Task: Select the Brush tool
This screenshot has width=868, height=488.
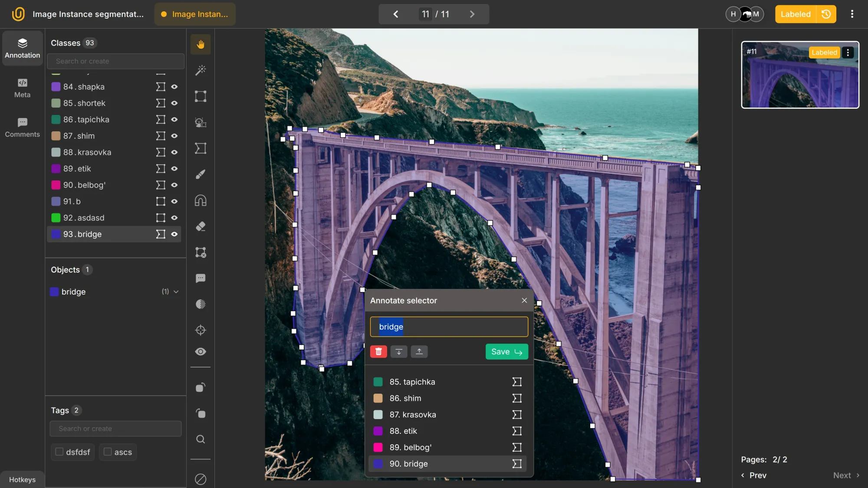Action: 200,174
